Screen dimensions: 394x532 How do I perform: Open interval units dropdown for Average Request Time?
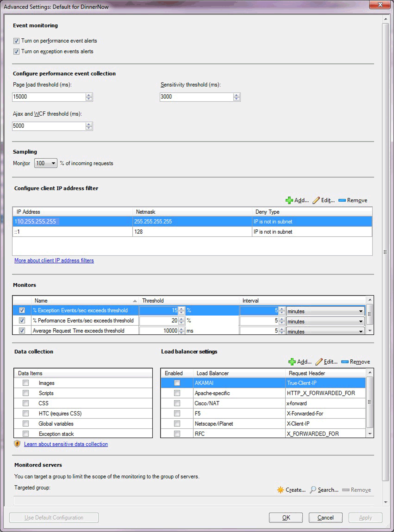coord(326,331)
